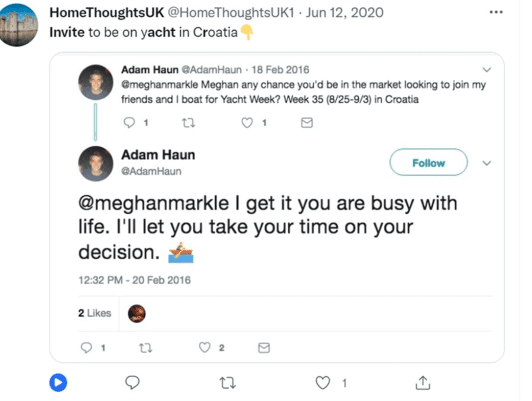The image size is (532, 401).
Task: Reply to the 18 Feb 2016 tweet
Action: click(129, 123)
